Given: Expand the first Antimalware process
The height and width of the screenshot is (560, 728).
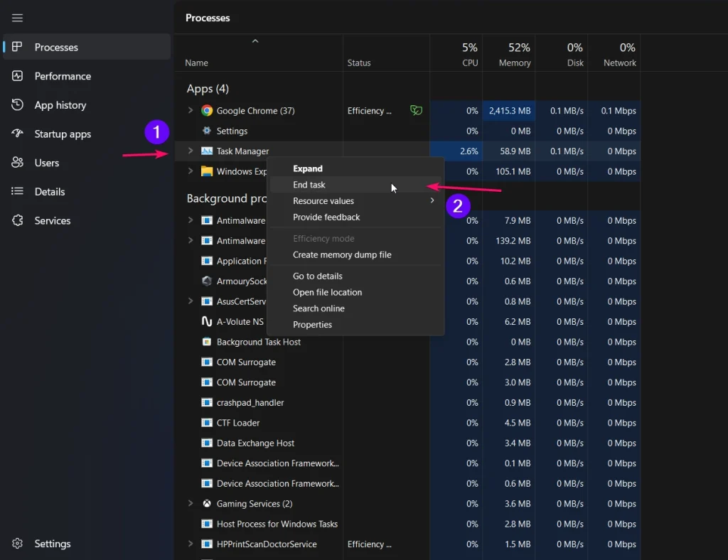Looking at the screenshot, I should (x=191, y=220).
